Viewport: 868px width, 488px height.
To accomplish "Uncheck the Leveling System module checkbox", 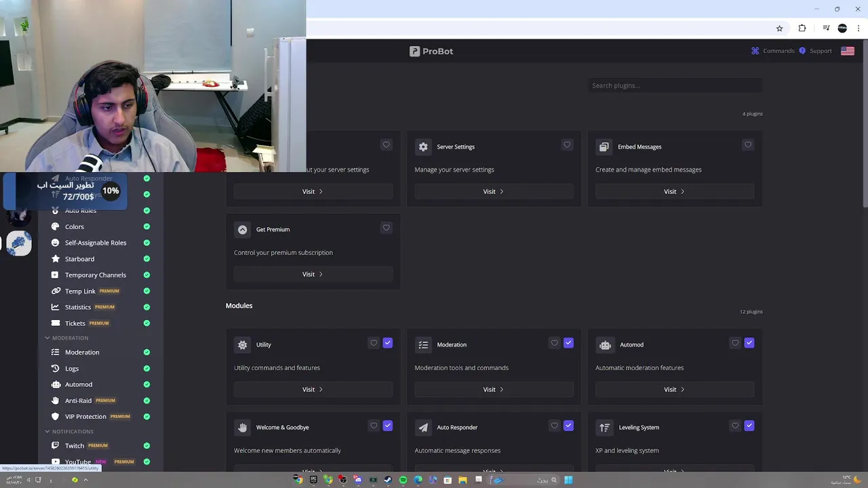I will point(749,426).
